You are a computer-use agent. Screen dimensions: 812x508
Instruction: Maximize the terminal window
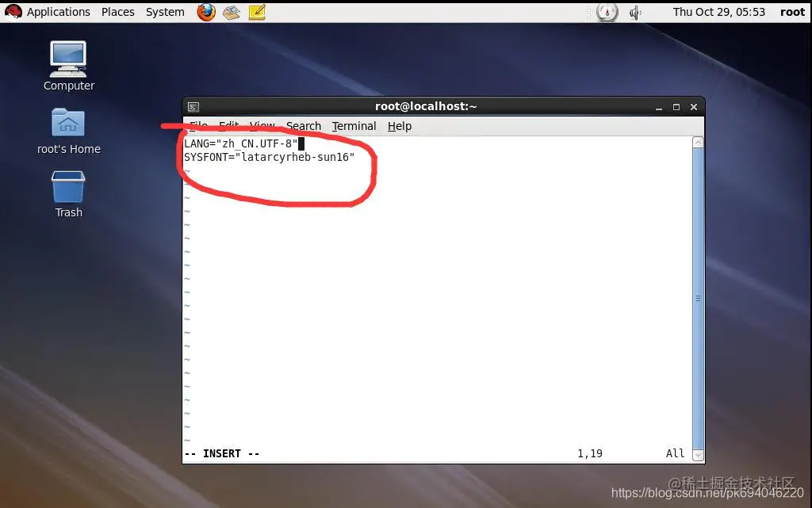(676, 107)
